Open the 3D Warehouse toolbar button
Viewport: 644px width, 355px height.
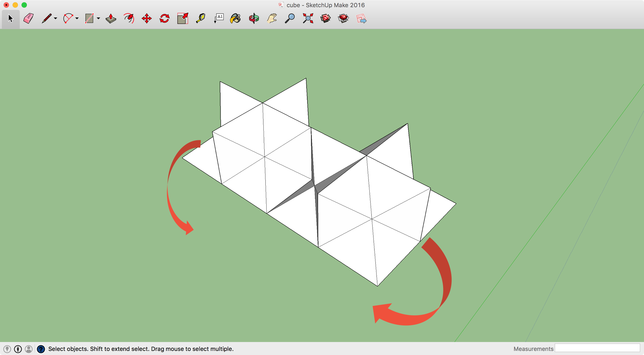pyautogui.click(x=326, y=18)
